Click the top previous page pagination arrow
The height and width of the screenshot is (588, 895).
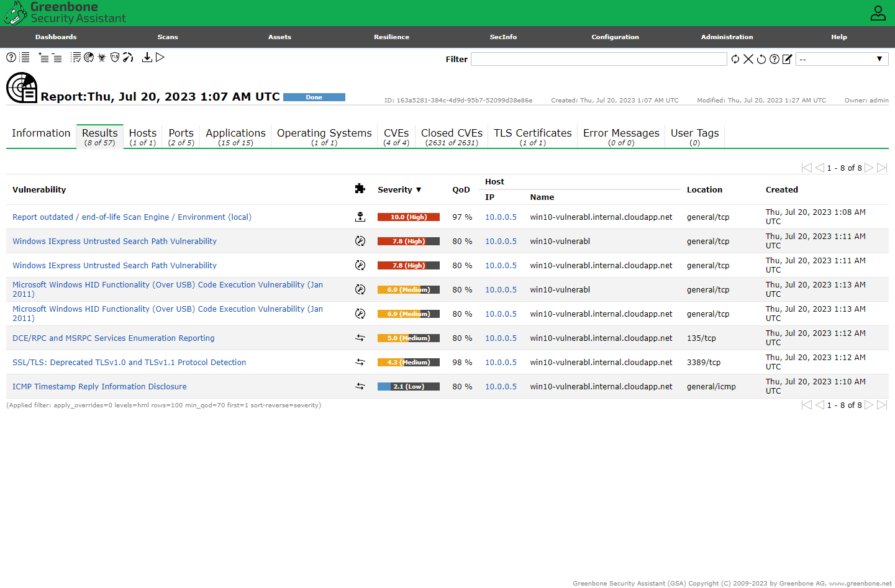(820, 168)
